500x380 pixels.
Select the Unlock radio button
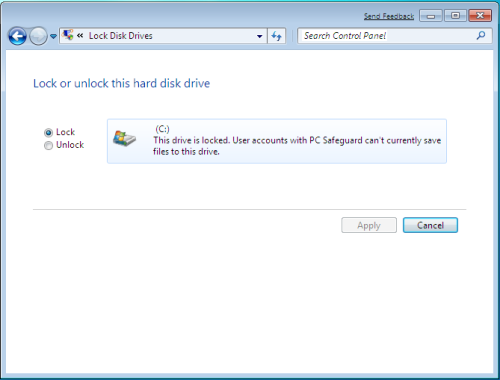48,146
